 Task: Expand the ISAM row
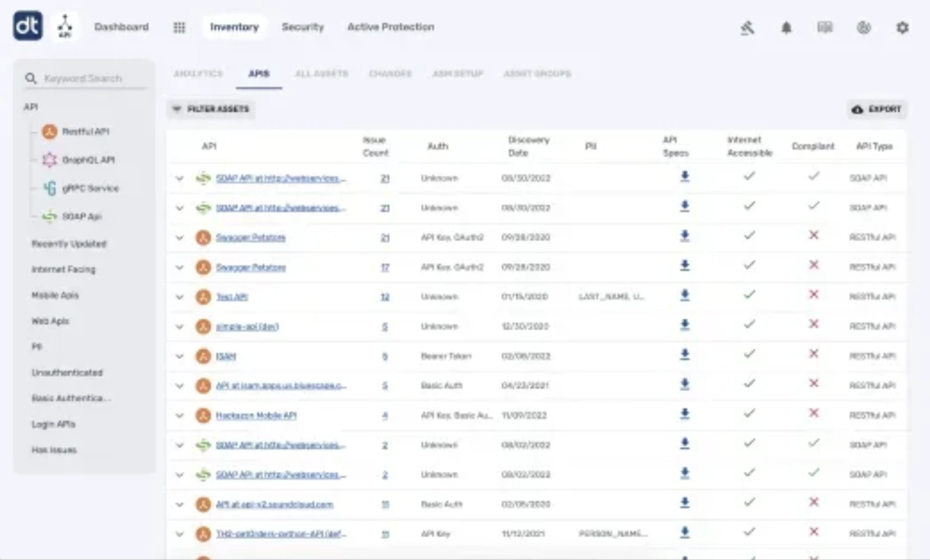point(180,356)
